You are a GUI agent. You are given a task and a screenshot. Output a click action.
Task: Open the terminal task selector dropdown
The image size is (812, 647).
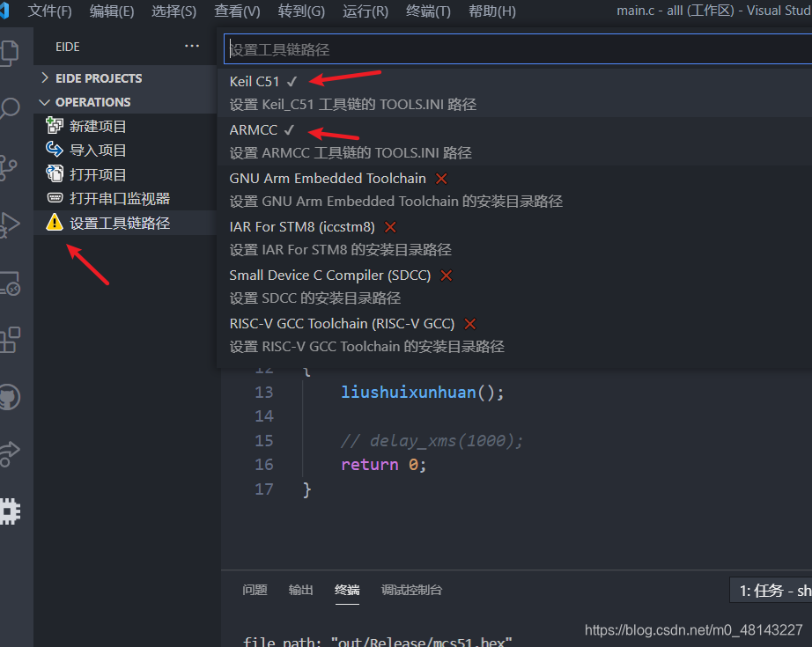(771, 590)
